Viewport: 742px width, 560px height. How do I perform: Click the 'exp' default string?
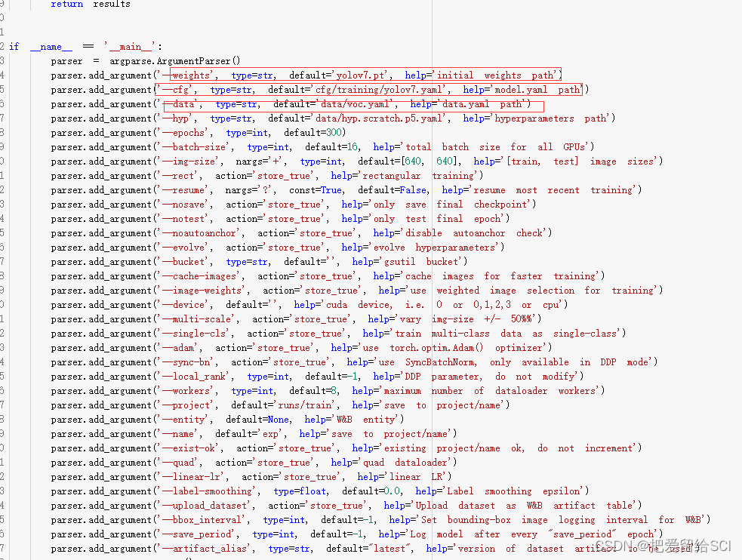tap(272, 434)
